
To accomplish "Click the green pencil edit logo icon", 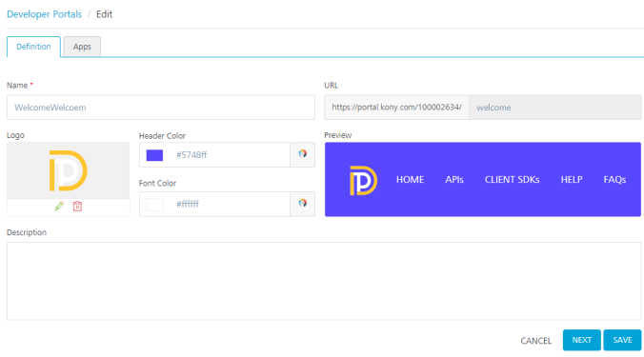I will pos(59,206).
